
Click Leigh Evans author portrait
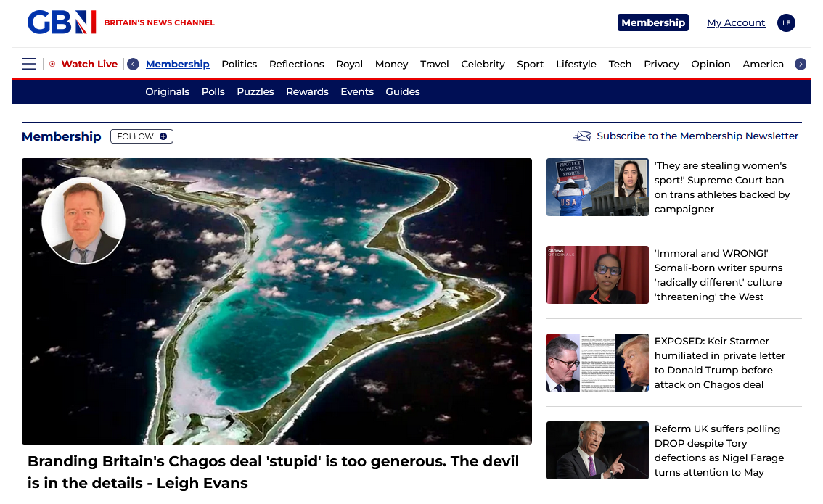(83, 220)
